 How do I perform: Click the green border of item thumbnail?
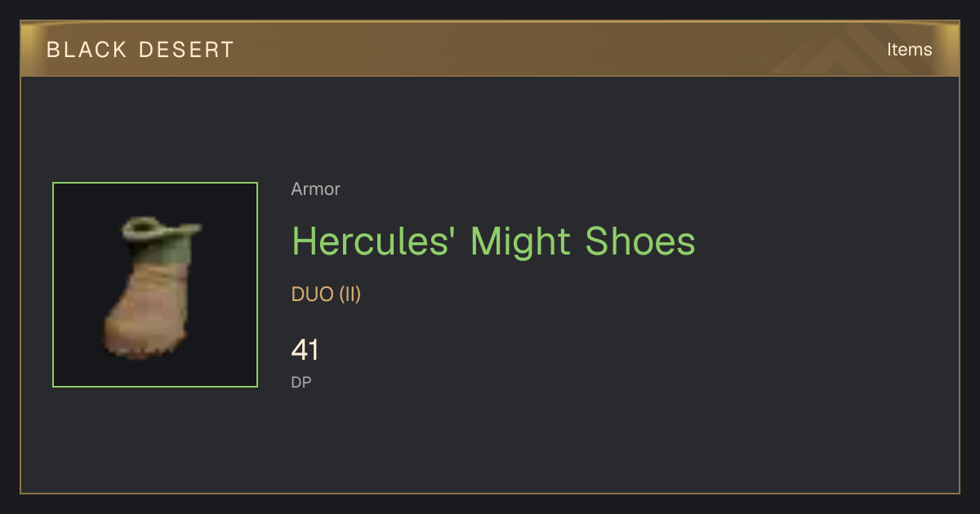[x=155, y=183]
